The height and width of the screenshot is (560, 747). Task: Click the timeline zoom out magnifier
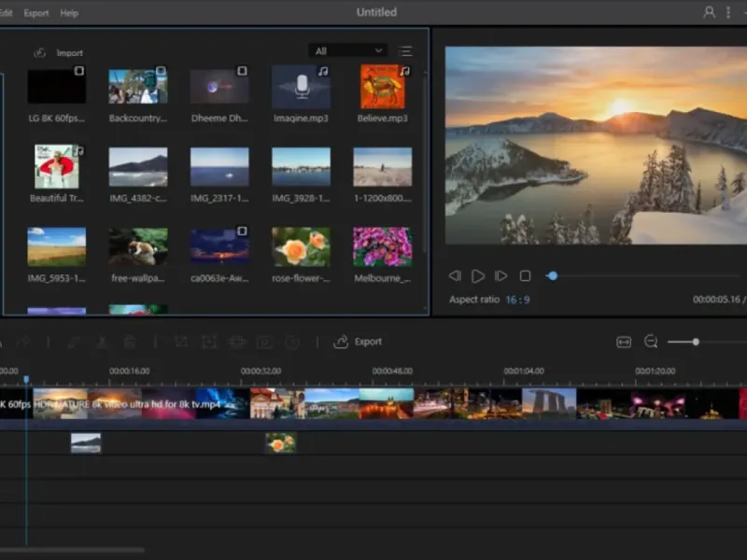pyautogui.click(x=651, y=343)
